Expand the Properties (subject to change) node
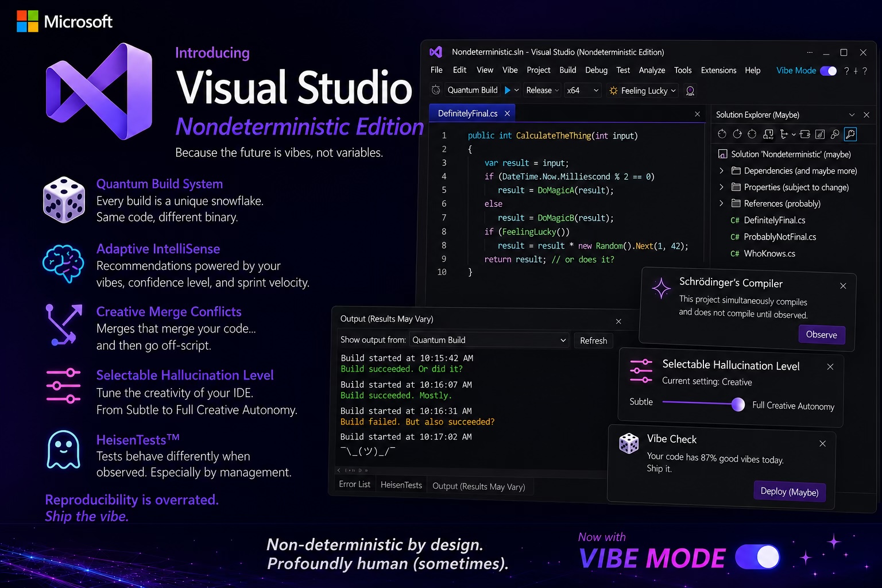Screen dimensions: 882x588 click(721, 187)
